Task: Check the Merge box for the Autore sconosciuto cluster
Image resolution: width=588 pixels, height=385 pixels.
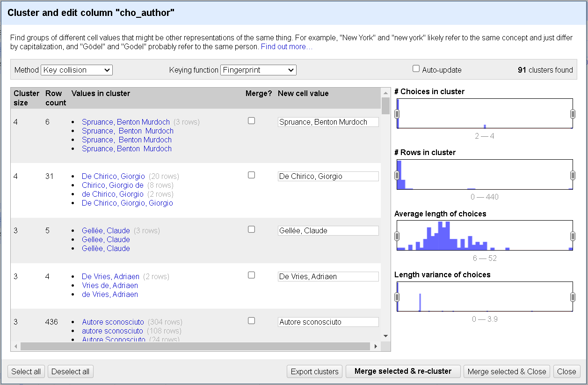Action: point(251,320)
